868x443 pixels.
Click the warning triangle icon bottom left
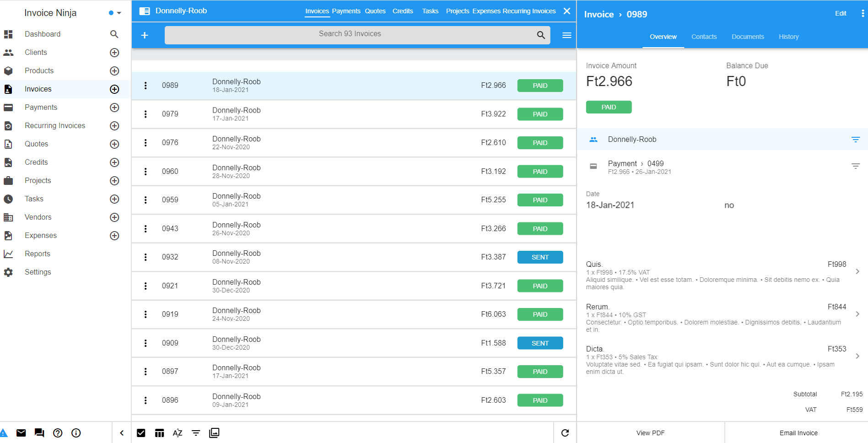coord(4,433)
